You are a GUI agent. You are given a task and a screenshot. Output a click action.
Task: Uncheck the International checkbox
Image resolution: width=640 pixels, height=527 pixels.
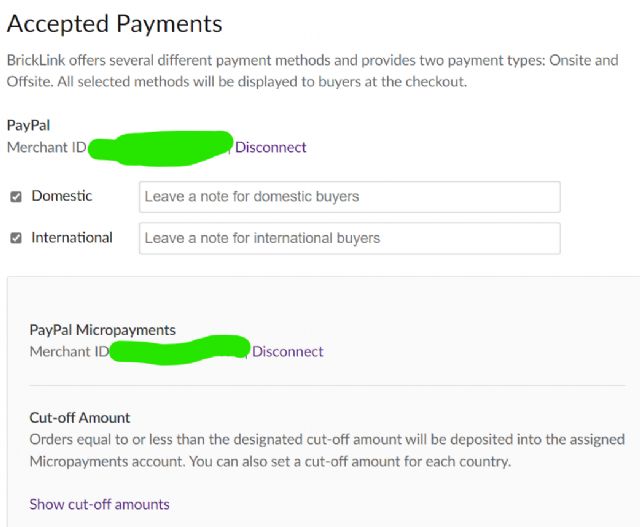[16, 238]
